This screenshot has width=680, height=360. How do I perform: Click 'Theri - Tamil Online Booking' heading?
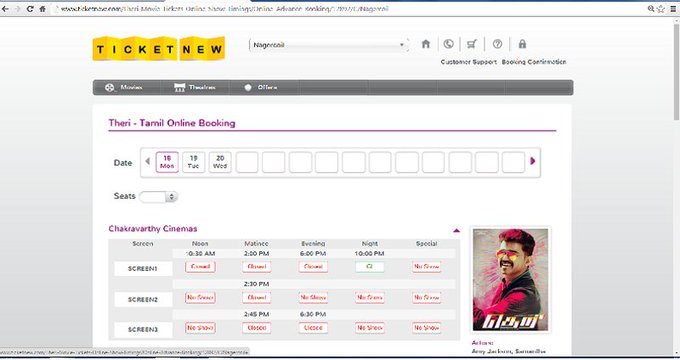point(172,123)
